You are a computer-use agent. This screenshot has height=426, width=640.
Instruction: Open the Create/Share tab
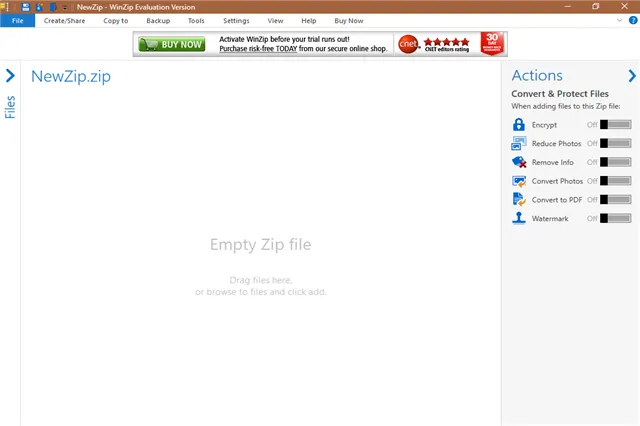[x=64, y=21]
